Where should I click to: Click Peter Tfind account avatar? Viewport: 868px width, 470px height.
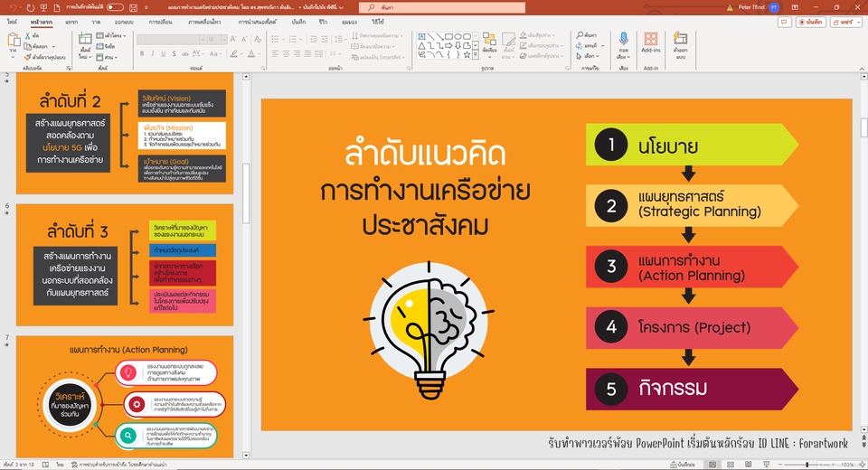click(774, 7)
